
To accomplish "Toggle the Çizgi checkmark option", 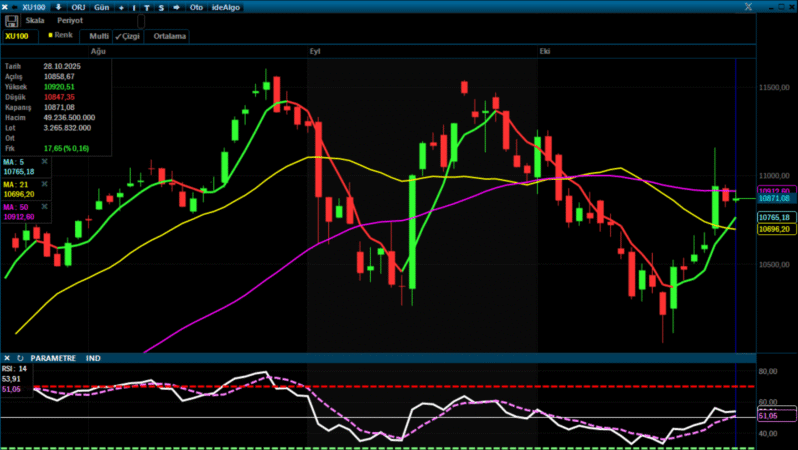I will tap(127, 36).
